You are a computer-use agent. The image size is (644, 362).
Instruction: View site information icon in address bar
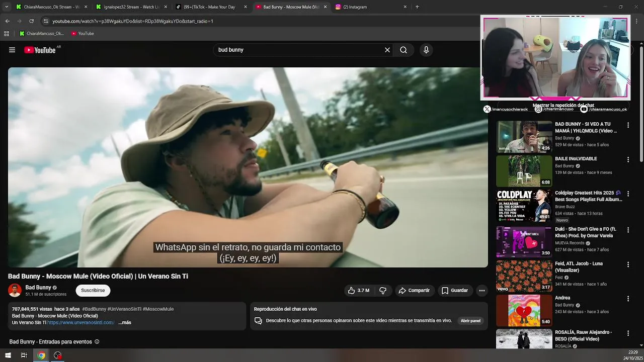(x=46, y=21)
